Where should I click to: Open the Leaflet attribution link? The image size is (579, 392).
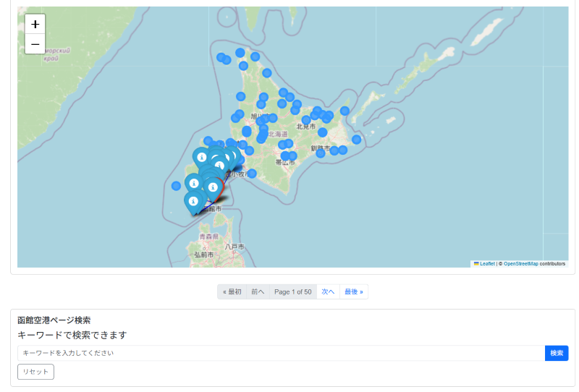pos(486,264)
